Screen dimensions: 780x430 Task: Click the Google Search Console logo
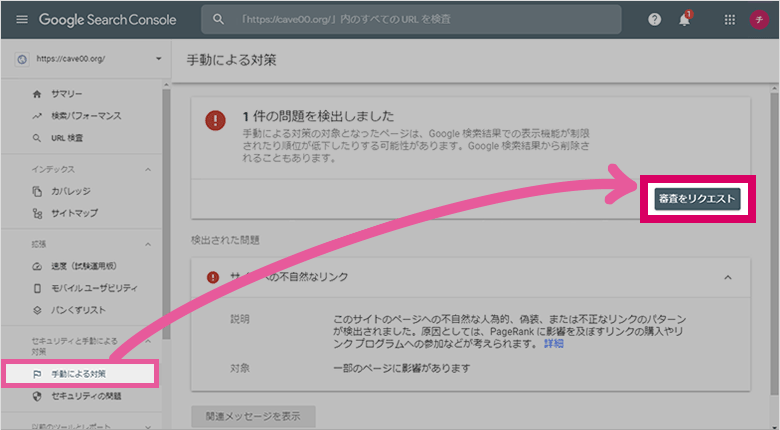click(x=107, y=19)
